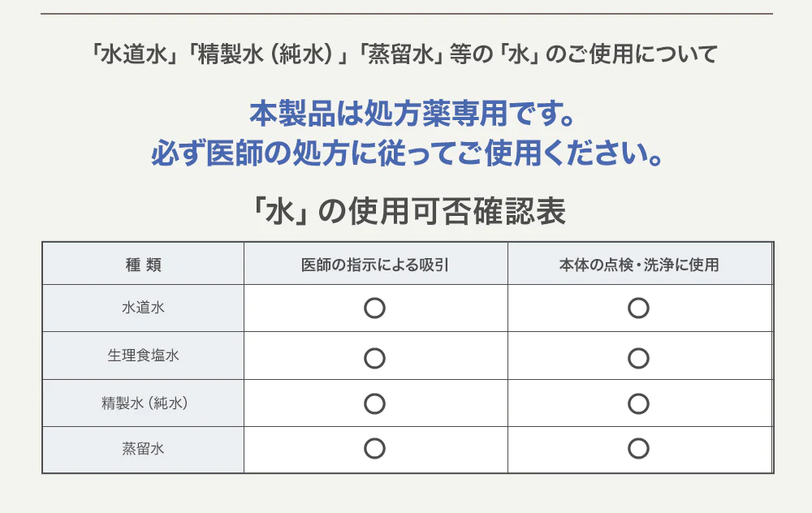Click the top heading about 「水道水」「精製水(純水)」
This screenshot has width=812, height=513.
point(404,54)
